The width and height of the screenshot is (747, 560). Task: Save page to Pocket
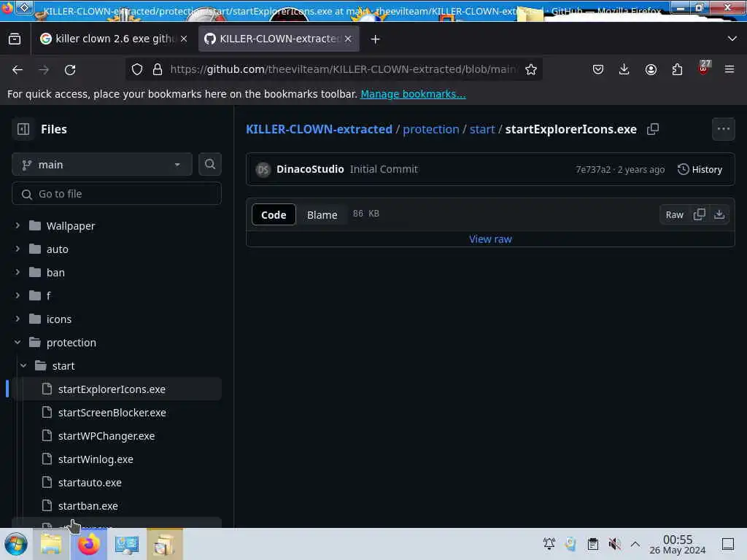pos(598,69)
